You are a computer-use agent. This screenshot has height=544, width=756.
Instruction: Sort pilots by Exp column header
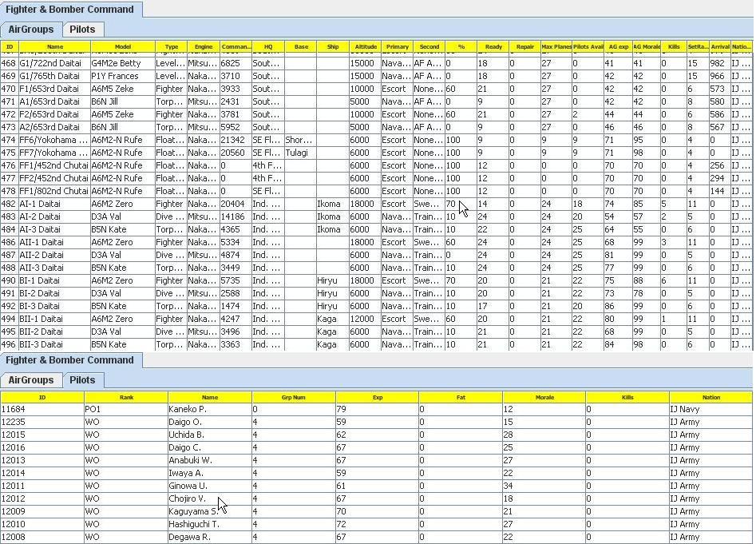click(x=378, y=397)
